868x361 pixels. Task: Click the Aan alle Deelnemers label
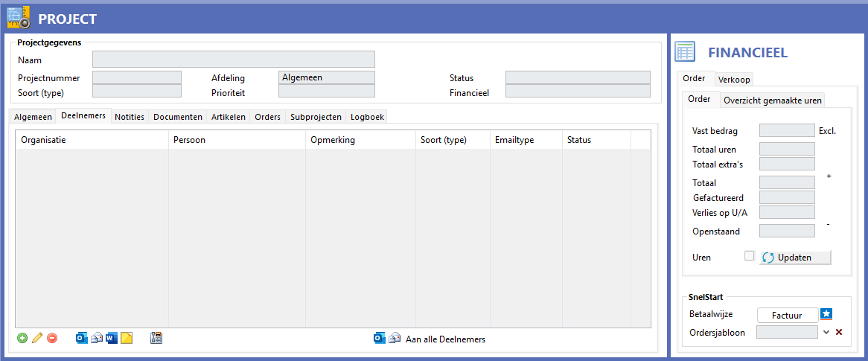pos(446,339)
